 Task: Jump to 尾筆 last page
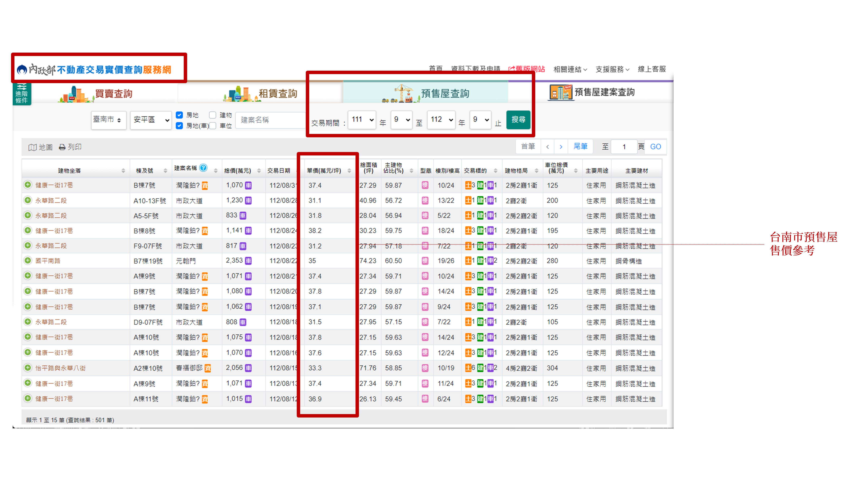pyautogui.click(x=580, y=147)
